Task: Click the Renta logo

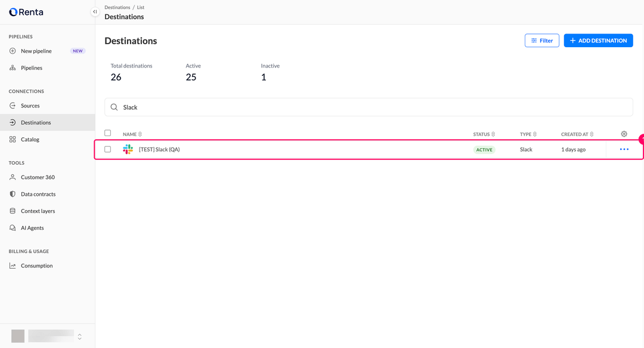Action: pyautogui.click(x=26, y=12)
